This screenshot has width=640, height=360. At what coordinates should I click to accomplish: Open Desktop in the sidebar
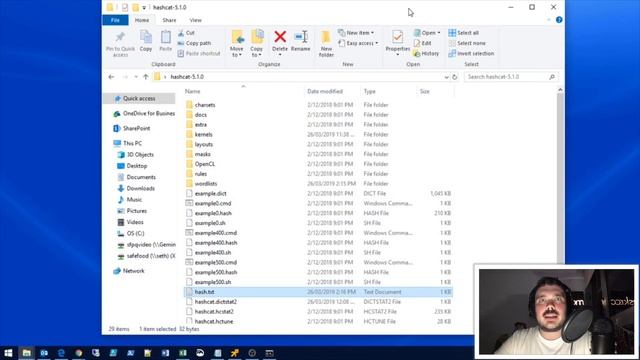[x=133, y=166]
